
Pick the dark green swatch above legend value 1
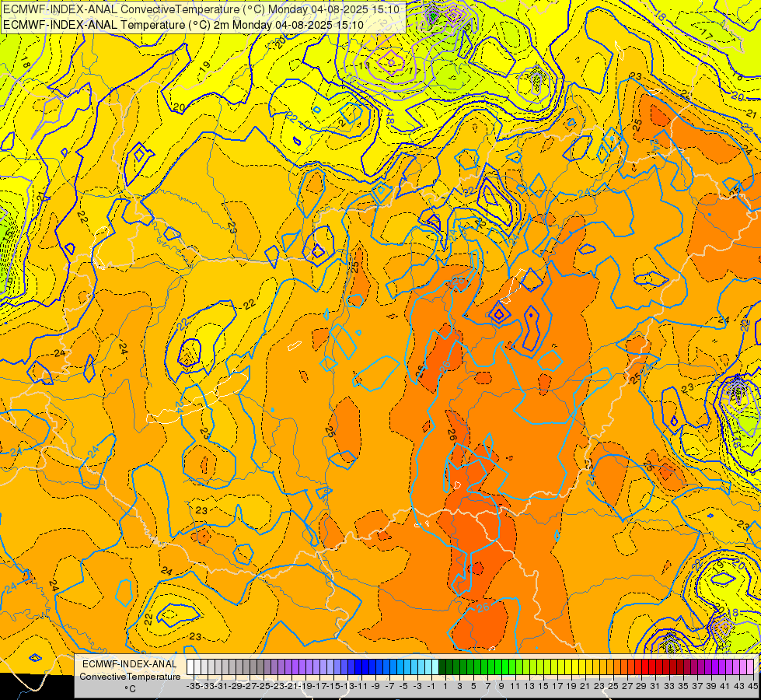(442, 667)
